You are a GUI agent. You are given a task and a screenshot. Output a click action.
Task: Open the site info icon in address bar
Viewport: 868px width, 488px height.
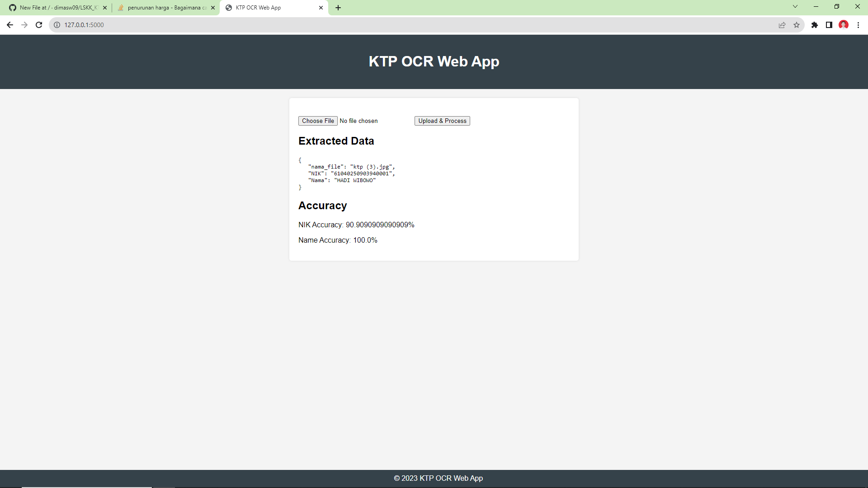click(x=57, y=25)
